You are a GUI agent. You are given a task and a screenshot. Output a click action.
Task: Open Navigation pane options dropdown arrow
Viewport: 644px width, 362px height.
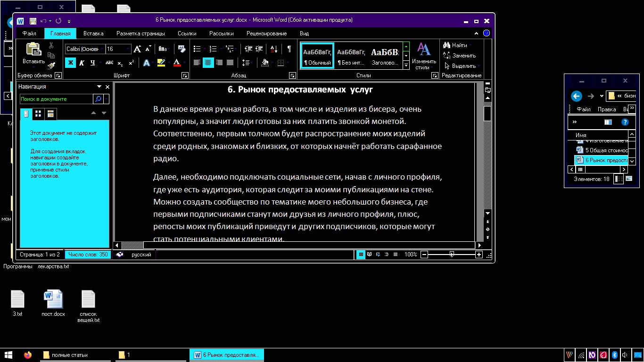(x=99, y=87)
